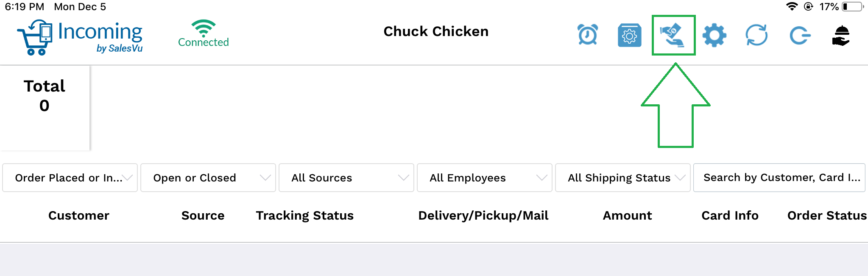This screenshot has height=276, width=868.
Task: Select the Customer column header
Action: (79, 215)
